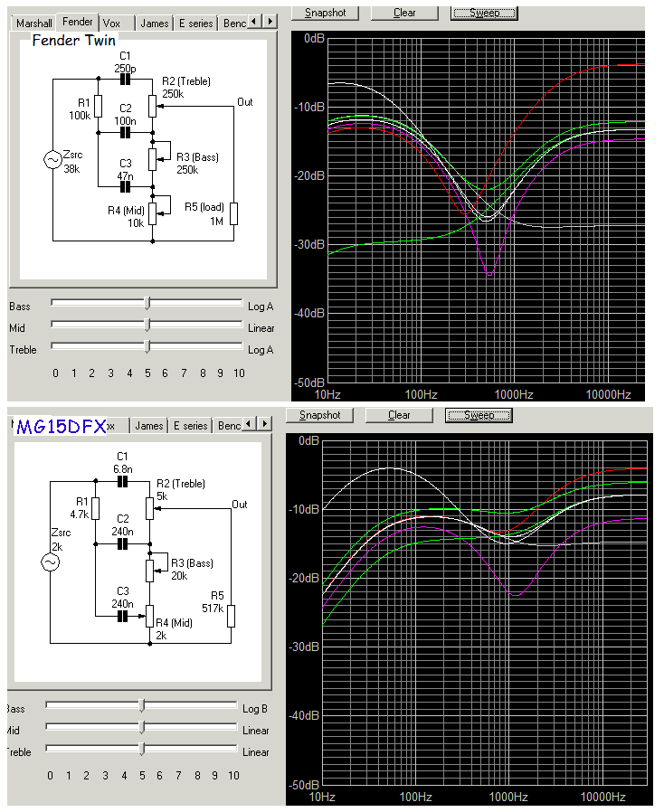
Task: Click the MG15DFX Mid slider handle
Action: pos(142,727)
